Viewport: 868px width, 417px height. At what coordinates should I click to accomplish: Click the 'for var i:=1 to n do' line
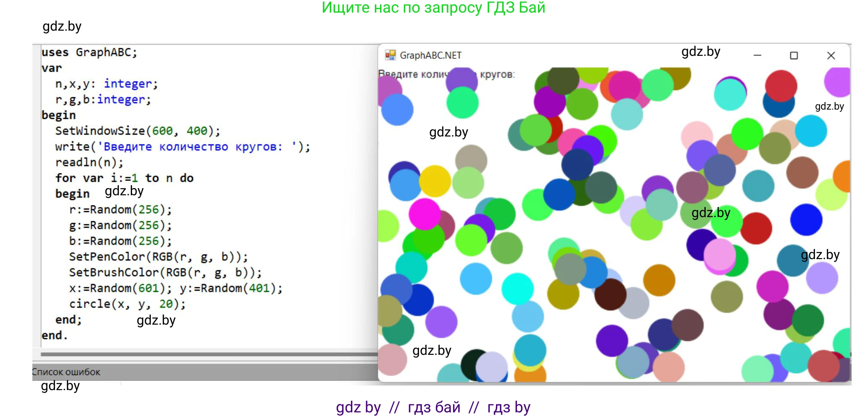[124, 178]
